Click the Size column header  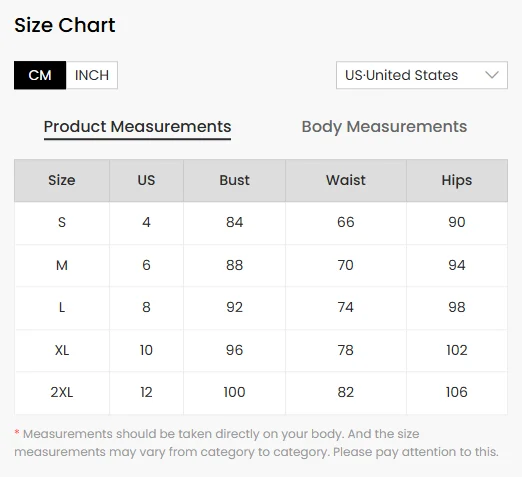[x=62, y=180]
